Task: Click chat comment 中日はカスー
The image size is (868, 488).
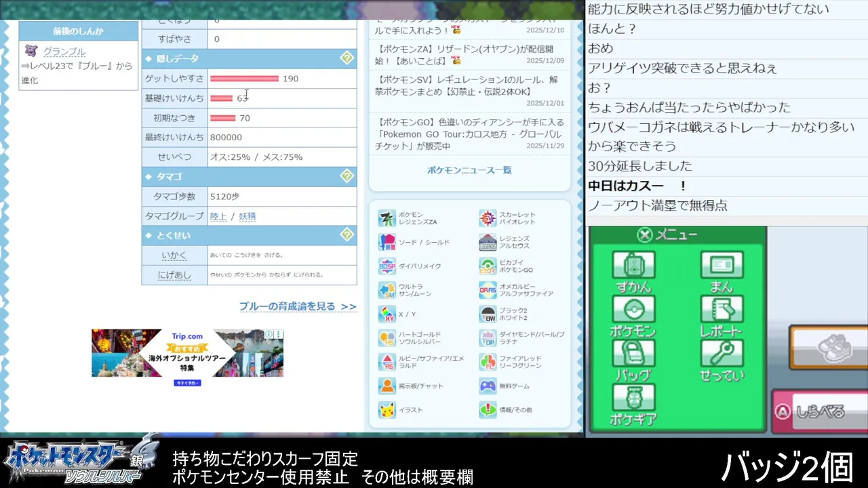Action: point(637,186)
